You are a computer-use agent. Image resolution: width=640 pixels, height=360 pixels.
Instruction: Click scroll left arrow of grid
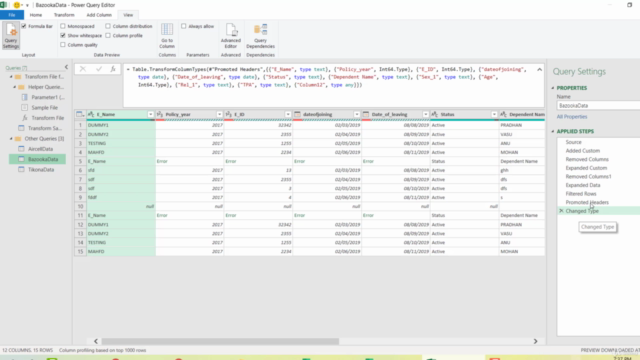[x=96, y=341]
